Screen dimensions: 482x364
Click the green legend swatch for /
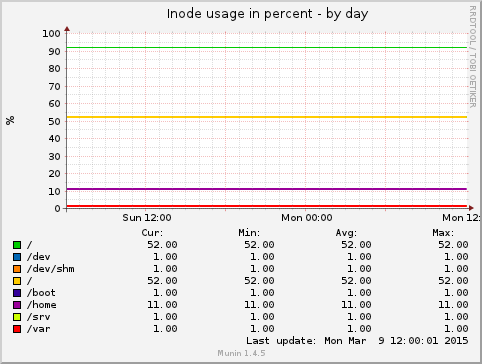(17, 245)
